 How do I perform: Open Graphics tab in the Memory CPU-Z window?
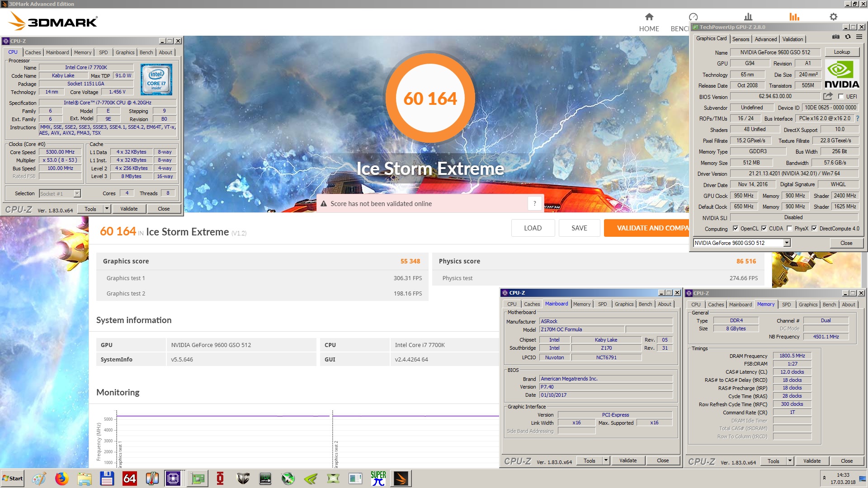pos(808,305)
